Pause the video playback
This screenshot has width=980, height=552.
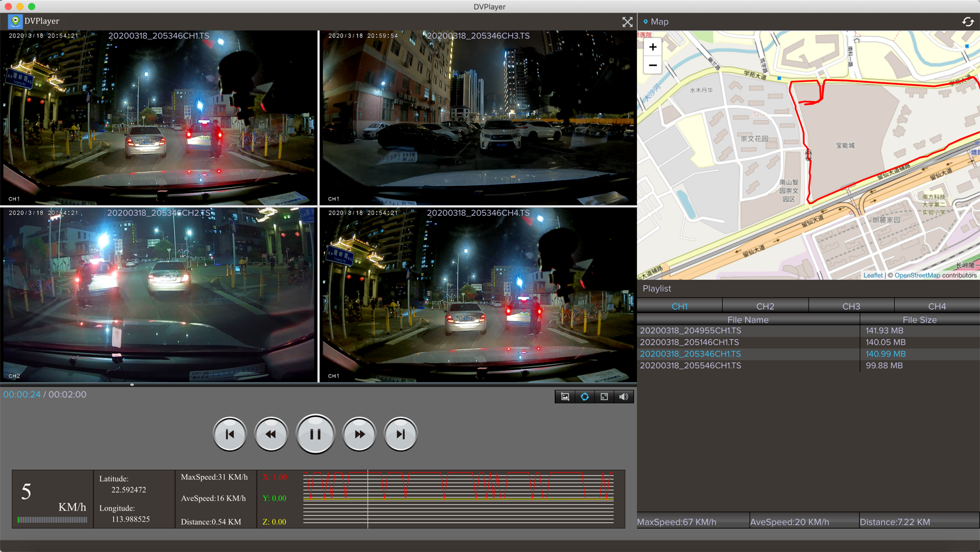[x=316, y=434]
